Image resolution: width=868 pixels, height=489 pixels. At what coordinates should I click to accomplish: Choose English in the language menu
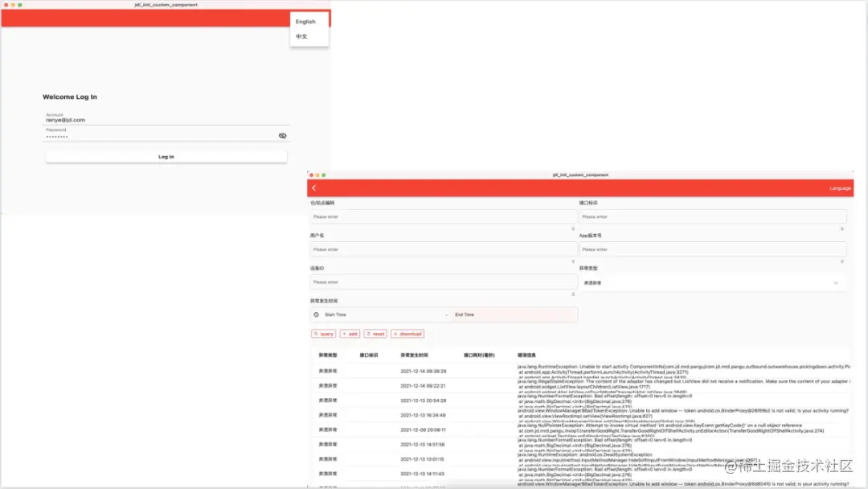tap(305, 22)
